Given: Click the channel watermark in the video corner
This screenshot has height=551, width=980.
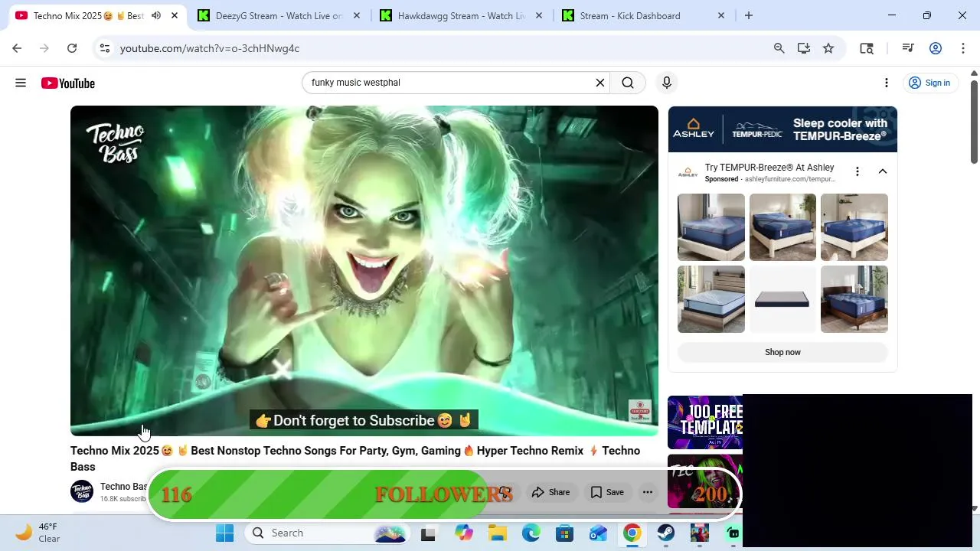Looking at the screenshot, I should pyautogui.click(x=640, y=411).
